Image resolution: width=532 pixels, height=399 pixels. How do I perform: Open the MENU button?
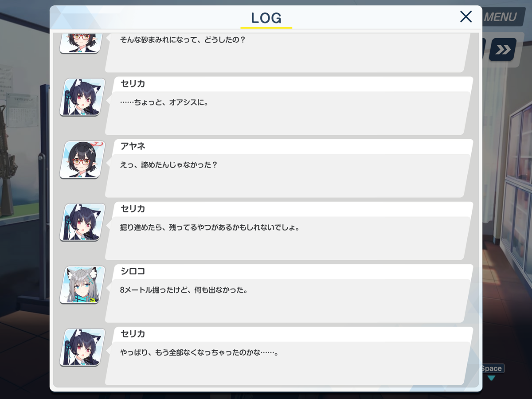pos(500,17)
